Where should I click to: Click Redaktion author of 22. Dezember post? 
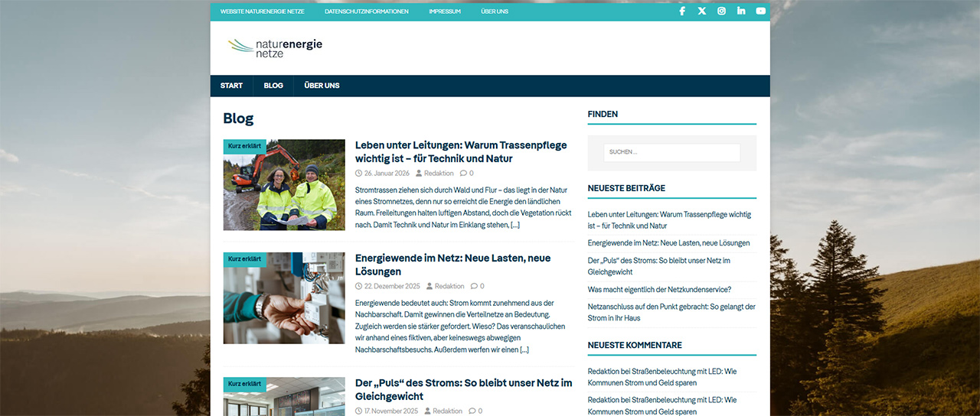pyautogui.click(x=449, y=287)
